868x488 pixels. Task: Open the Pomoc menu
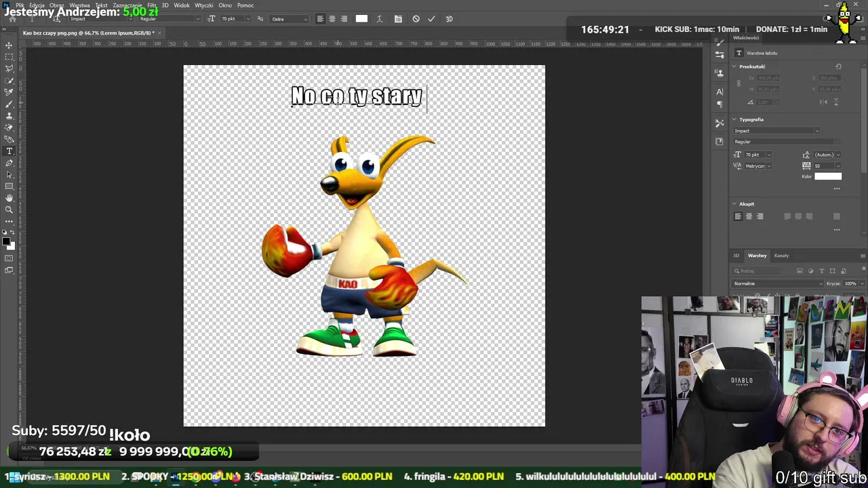(245, 5)
